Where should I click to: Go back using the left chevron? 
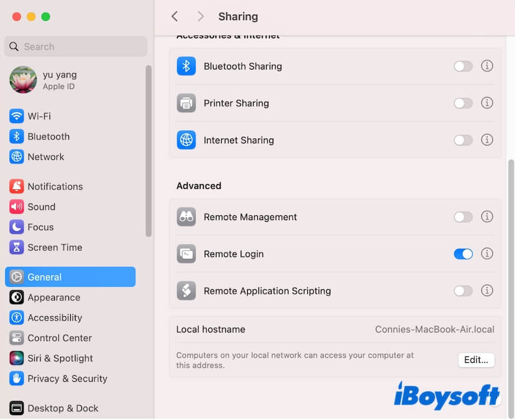pyautogui.click(x=175, y=17)
